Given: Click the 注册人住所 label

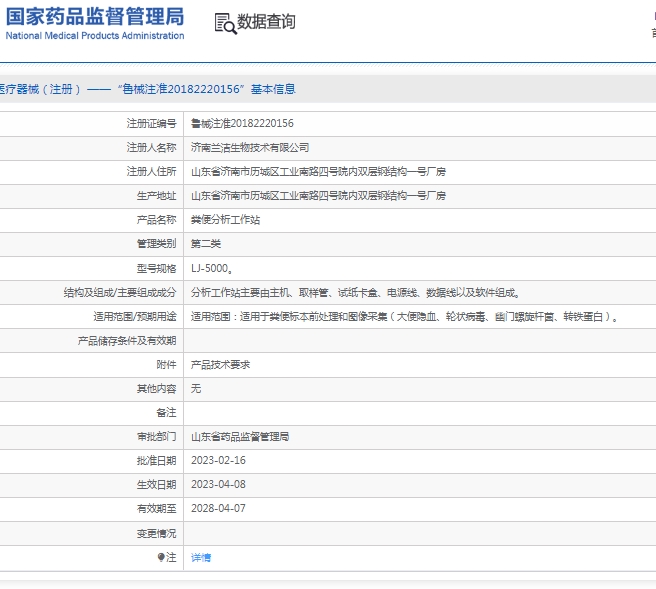Looking at the screenshot, I should pos(151,172).
